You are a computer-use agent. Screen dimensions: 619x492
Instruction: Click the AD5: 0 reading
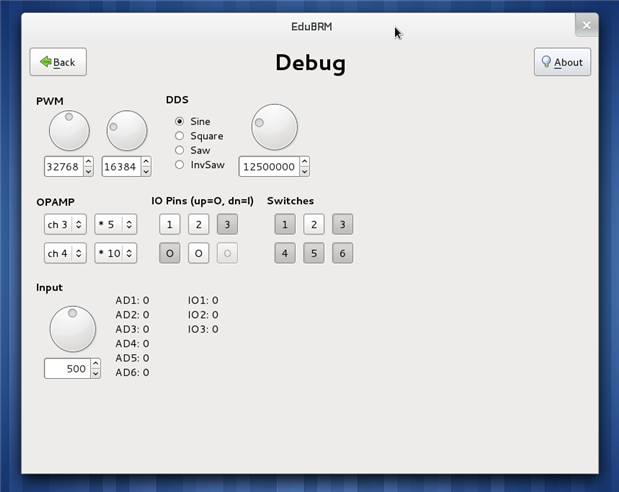click(x=132, y=358)
